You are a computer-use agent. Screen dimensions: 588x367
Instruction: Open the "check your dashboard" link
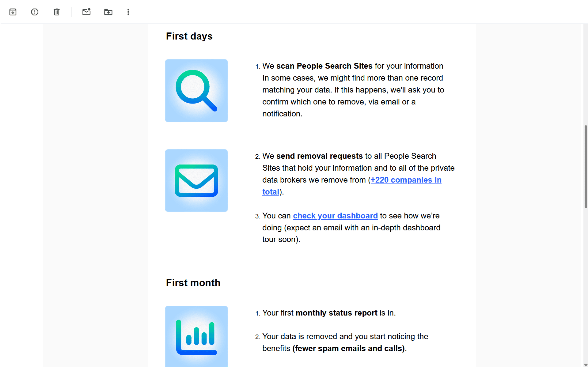pos(335,216)
